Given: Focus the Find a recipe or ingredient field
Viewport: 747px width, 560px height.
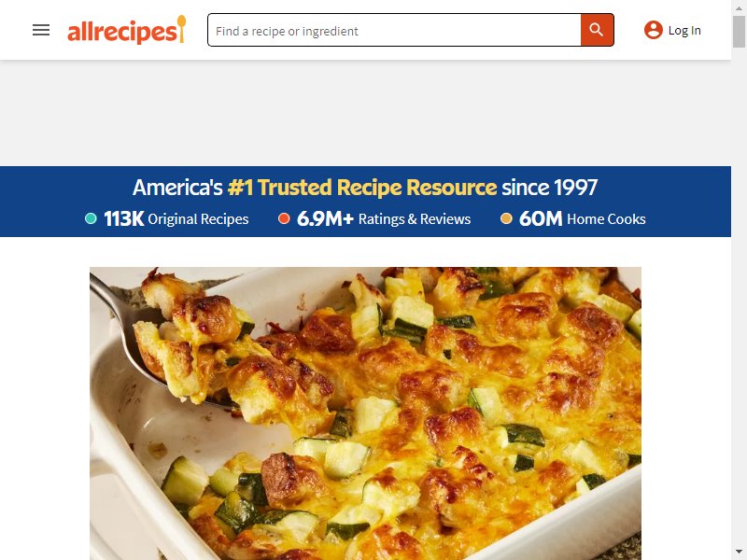Looking at the screenshot, I should tap(394, 30).
